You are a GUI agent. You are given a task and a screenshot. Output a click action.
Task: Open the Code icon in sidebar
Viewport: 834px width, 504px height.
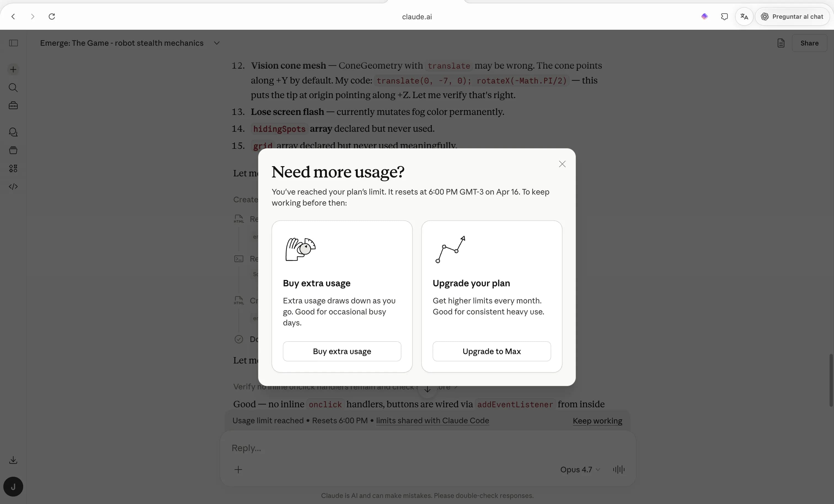pyautogui.click(x=13, y=187)
